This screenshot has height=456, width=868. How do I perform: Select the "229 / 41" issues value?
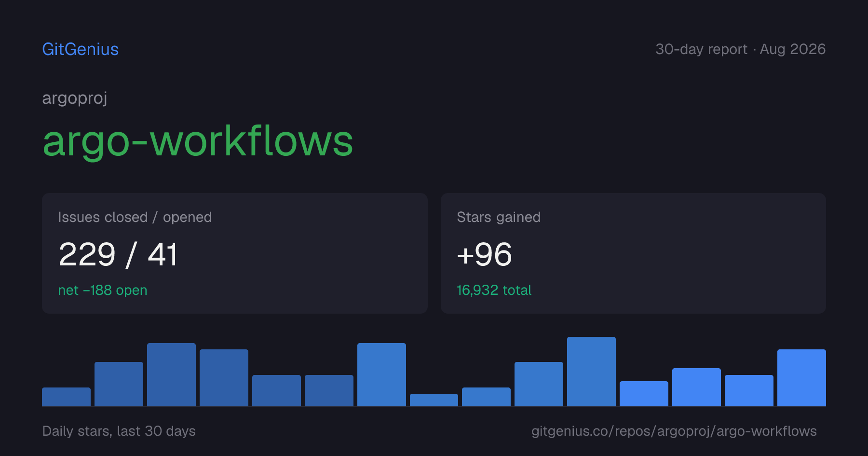pos(118,254)
